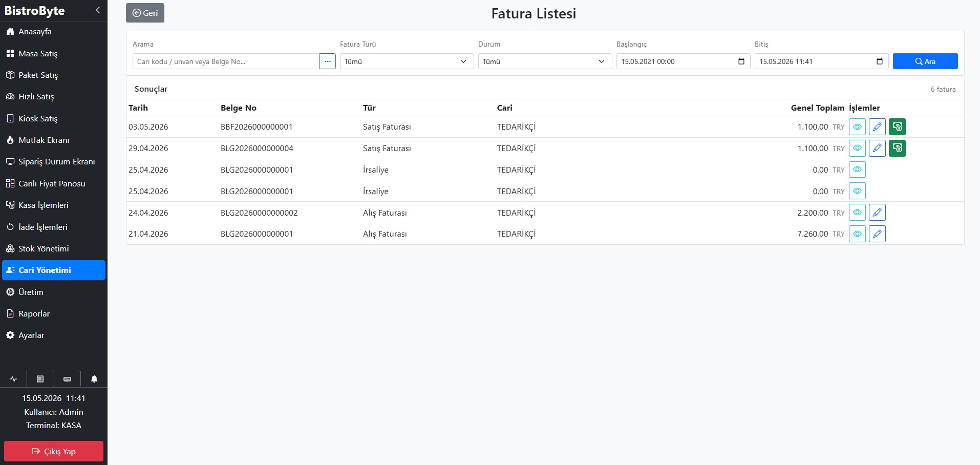Screen dimensions: 980x465
Task: Click the Geri back button
Action: (145, 13)
